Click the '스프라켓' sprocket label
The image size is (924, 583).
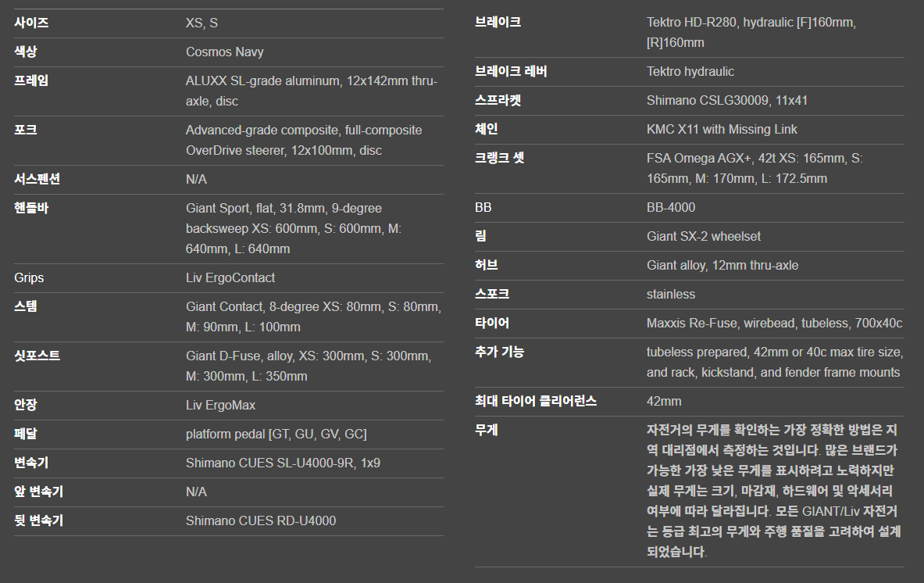tap(498, 100)
